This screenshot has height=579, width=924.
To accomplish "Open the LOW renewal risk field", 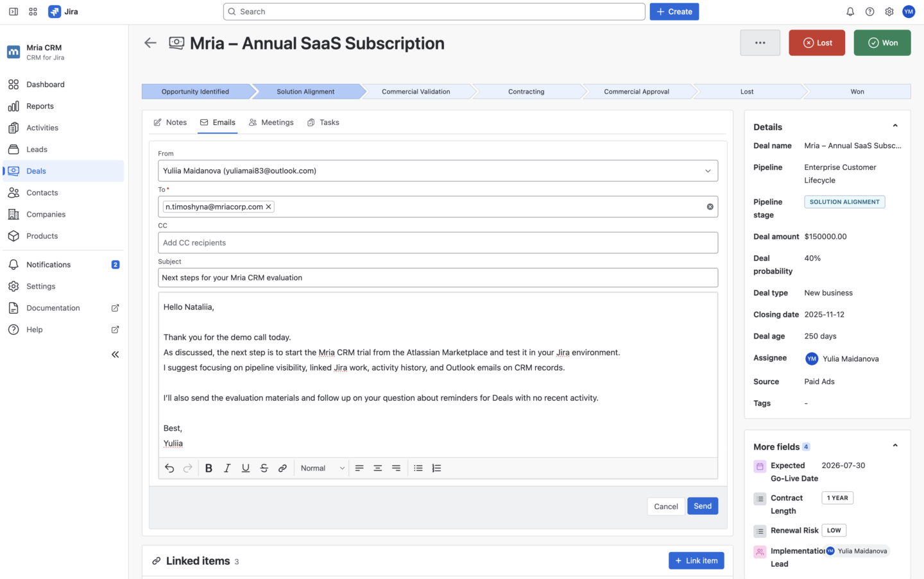I will click(834, 530).
